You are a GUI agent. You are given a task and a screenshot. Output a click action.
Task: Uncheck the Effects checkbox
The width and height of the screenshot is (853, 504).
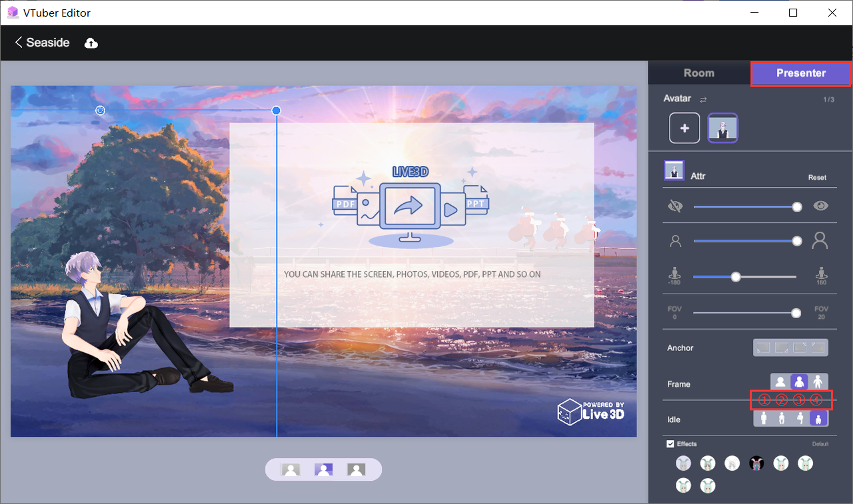coord(670,444)
